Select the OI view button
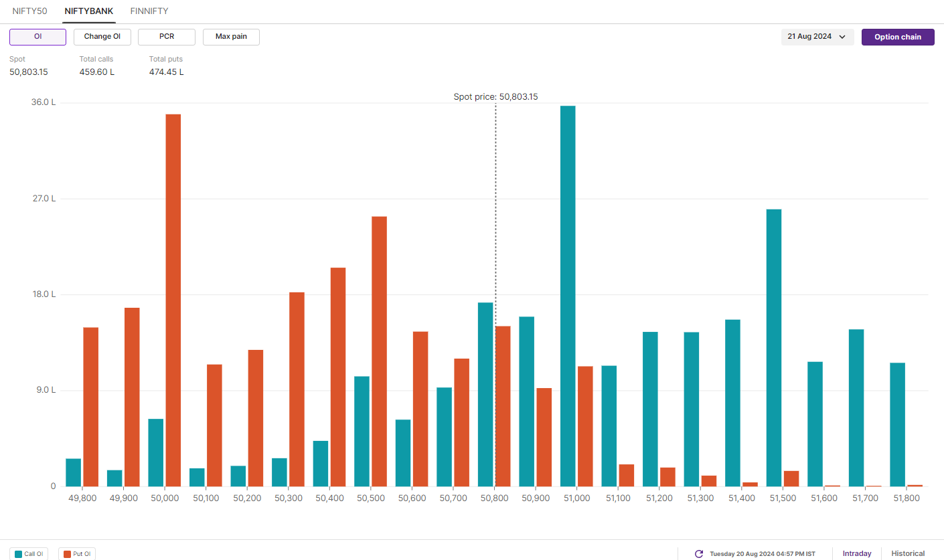The height and width of the screenshot is (560, 944). (x=37, y=37)
